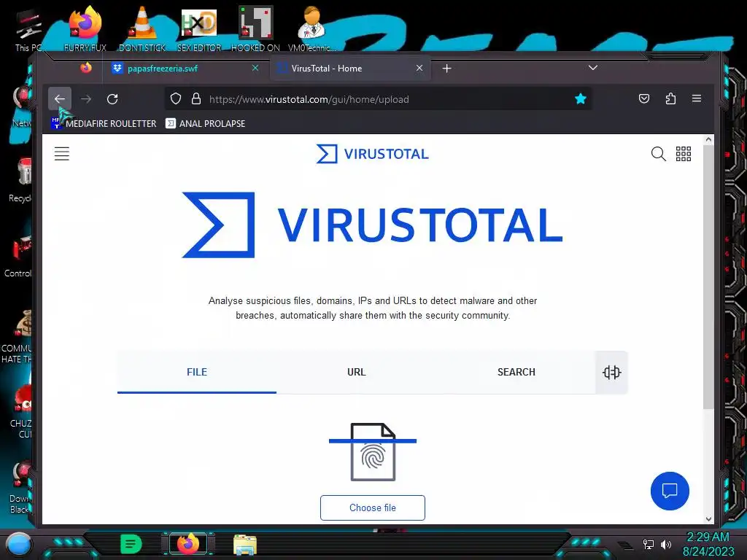Viewport: 747px width, 560px height.
Task: Open the second bookmark in the bar
Action: click(x=205, y=123)
